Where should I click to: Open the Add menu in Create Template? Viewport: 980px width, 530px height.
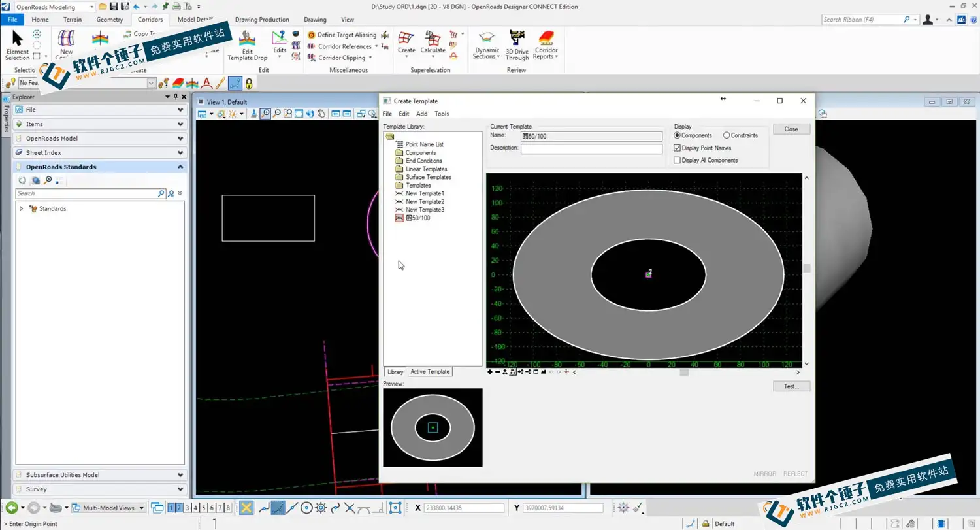point(422,114)
